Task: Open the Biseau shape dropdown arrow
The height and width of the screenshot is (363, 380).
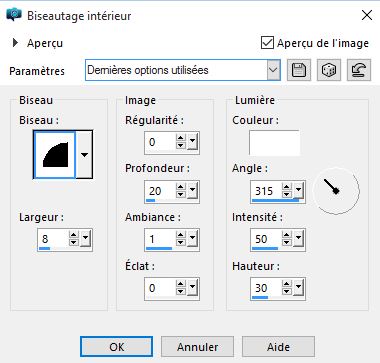Action: [x=84, y=154]
